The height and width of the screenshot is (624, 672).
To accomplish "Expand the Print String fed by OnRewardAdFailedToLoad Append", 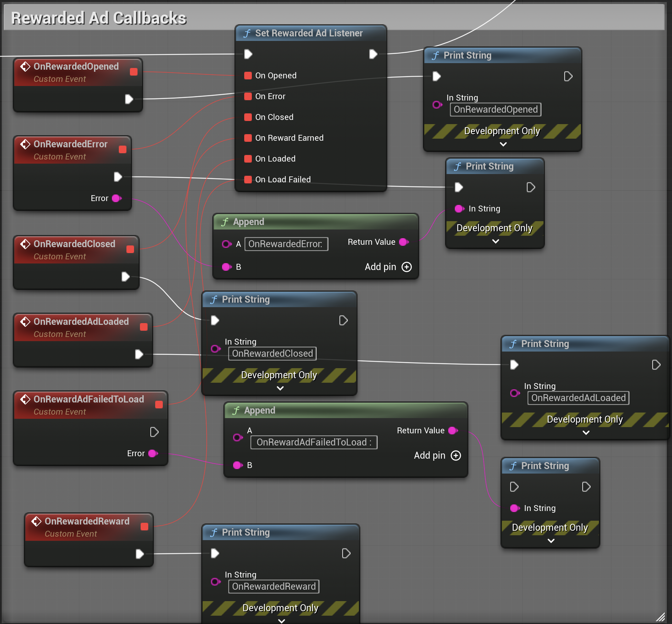I will (x=551, y=541).
